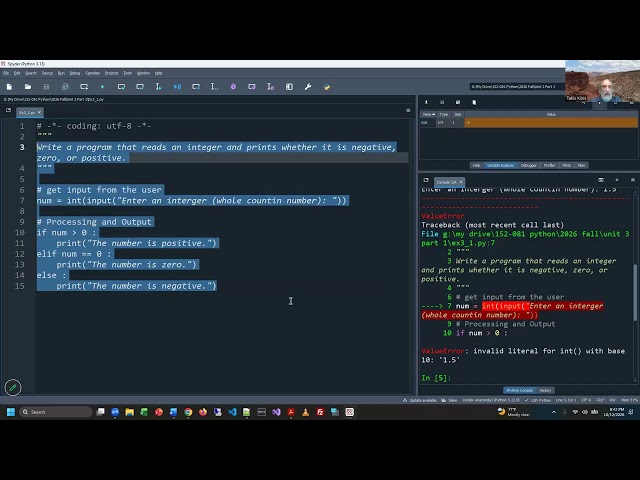
Task: Debug current cell toolbar icon
Action: coord(196,87)
